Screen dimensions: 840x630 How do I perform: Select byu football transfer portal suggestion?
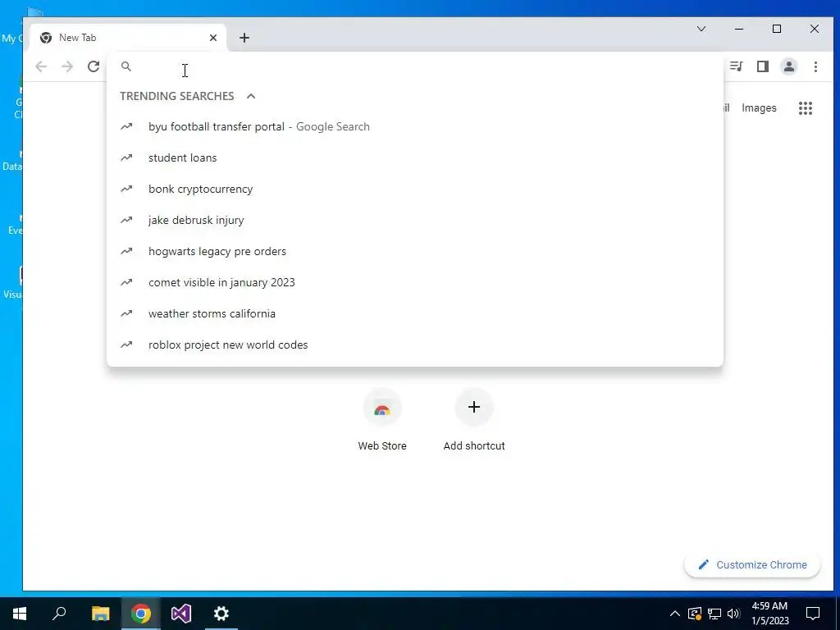(414, 127)
